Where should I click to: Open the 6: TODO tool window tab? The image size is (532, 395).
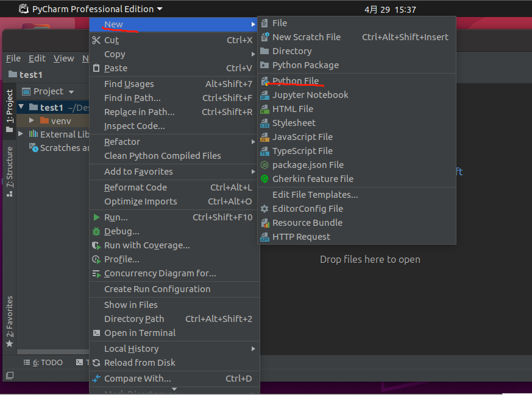click(43, 363)
